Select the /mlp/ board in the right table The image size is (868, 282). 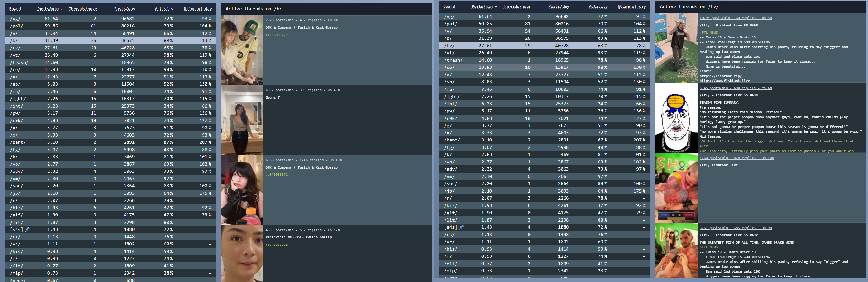(544, 271)
